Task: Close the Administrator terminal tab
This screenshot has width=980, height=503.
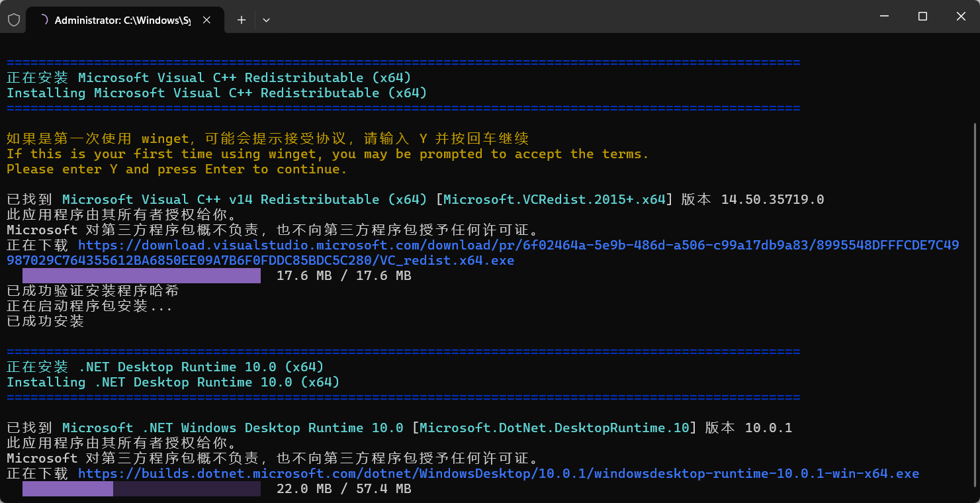Action: pos(206,20)
